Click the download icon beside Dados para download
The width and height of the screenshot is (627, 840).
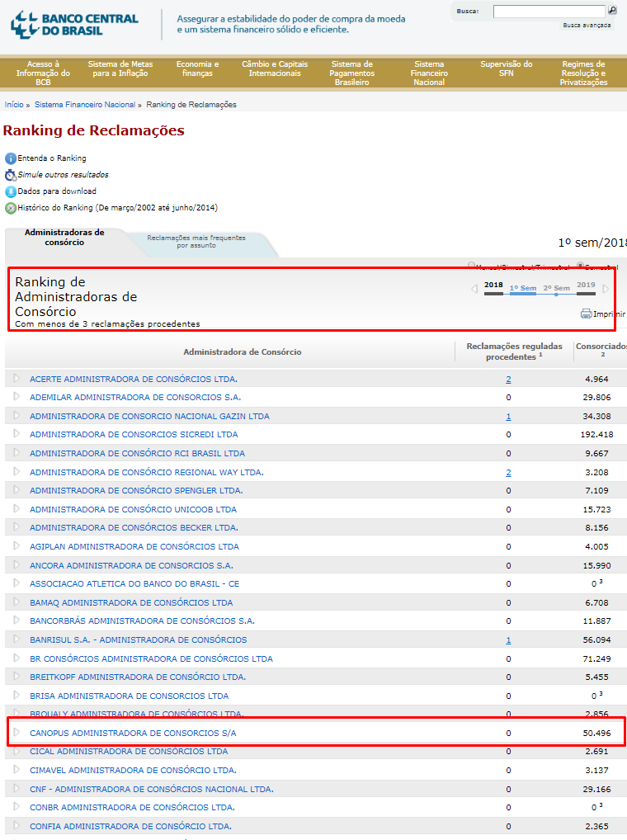click(x=10, y=191)
